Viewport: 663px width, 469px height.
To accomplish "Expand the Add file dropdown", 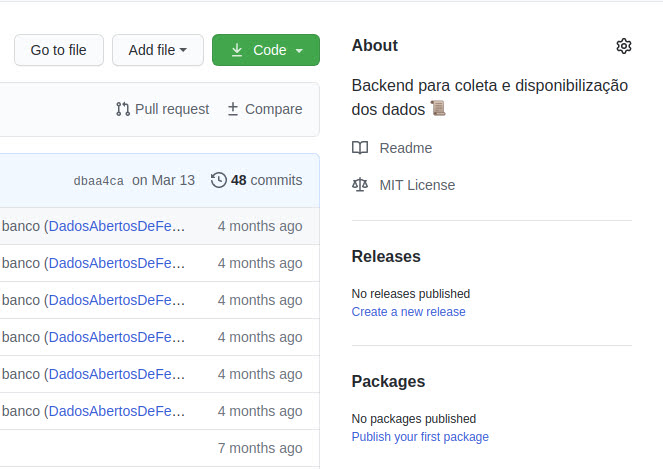I will 158,50.
